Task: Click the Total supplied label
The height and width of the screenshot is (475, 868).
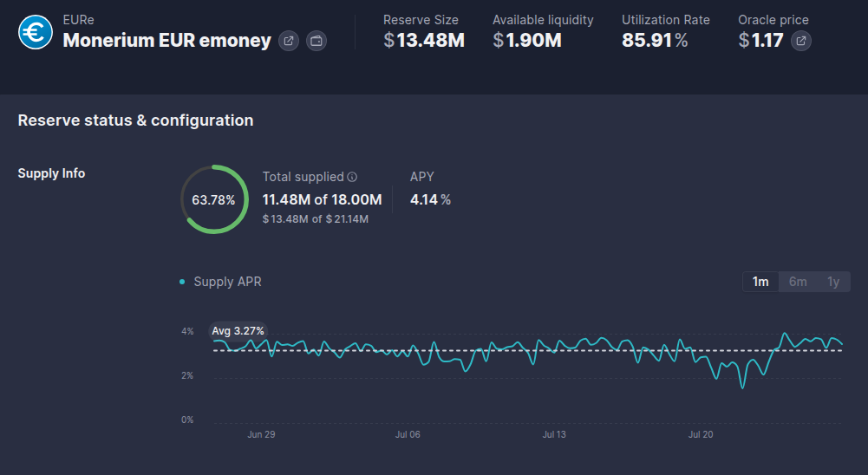Action: tap(303, 177)
